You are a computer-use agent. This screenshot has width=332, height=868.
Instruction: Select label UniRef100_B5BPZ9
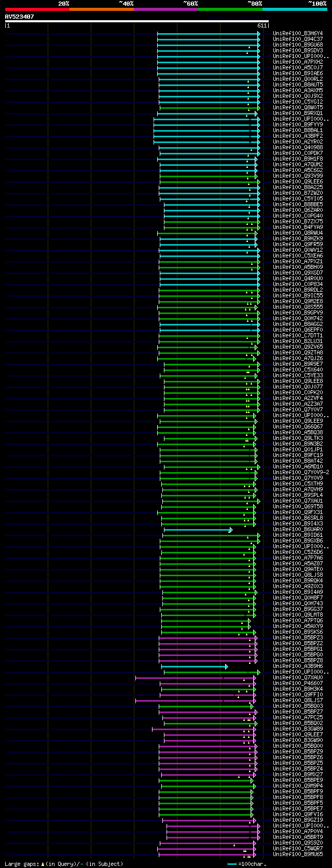(298, 752)
